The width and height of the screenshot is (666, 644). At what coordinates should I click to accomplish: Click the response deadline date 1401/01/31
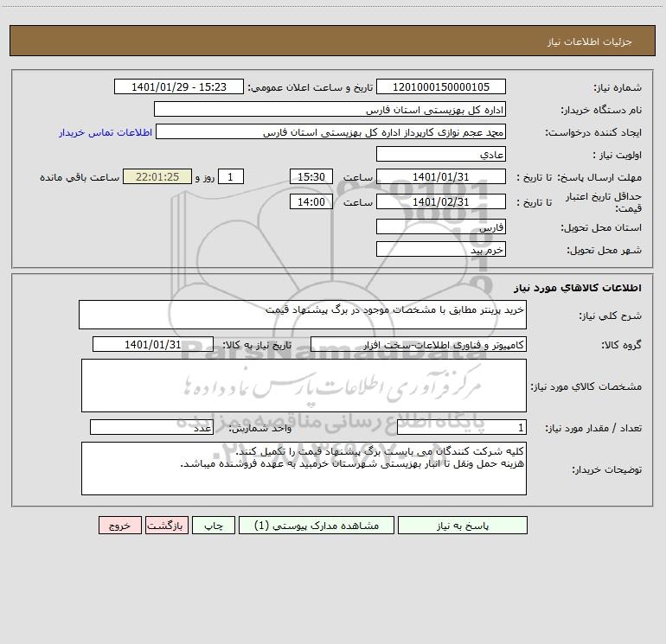pos(441,176)
